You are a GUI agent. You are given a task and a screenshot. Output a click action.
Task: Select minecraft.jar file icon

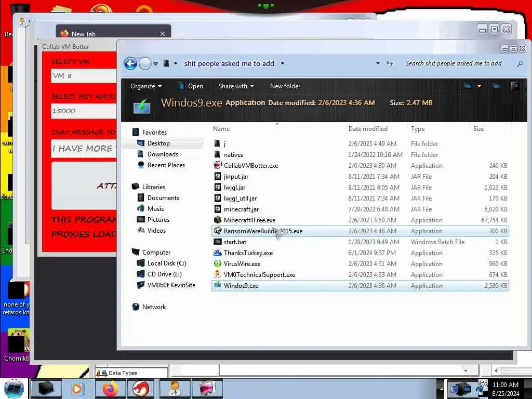pyautogui.click(x=217, y=209)
